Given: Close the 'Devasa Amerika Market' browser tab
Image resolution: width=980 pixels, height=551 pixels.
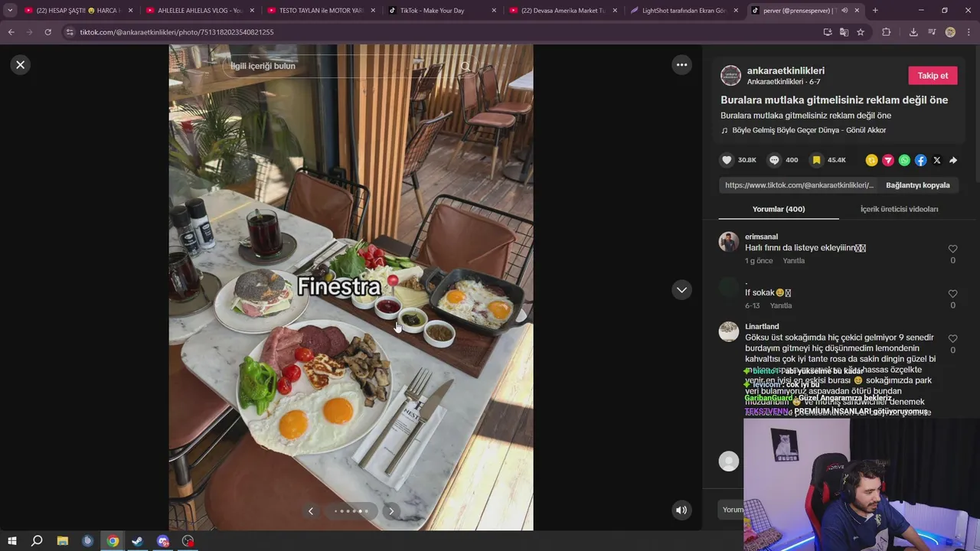Looking at the screenshot, I should (615, 11).
